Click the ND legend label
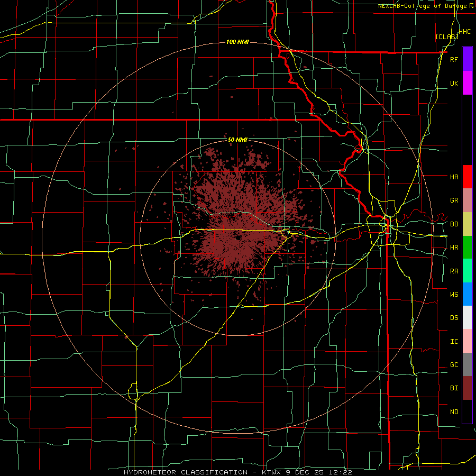Screen dimensions: 476x476 454,412
